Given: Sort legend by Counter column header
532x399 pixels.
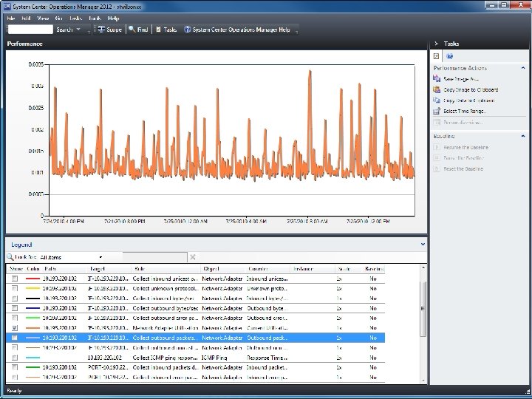Looking at the screenshot, I should (268, 269).
